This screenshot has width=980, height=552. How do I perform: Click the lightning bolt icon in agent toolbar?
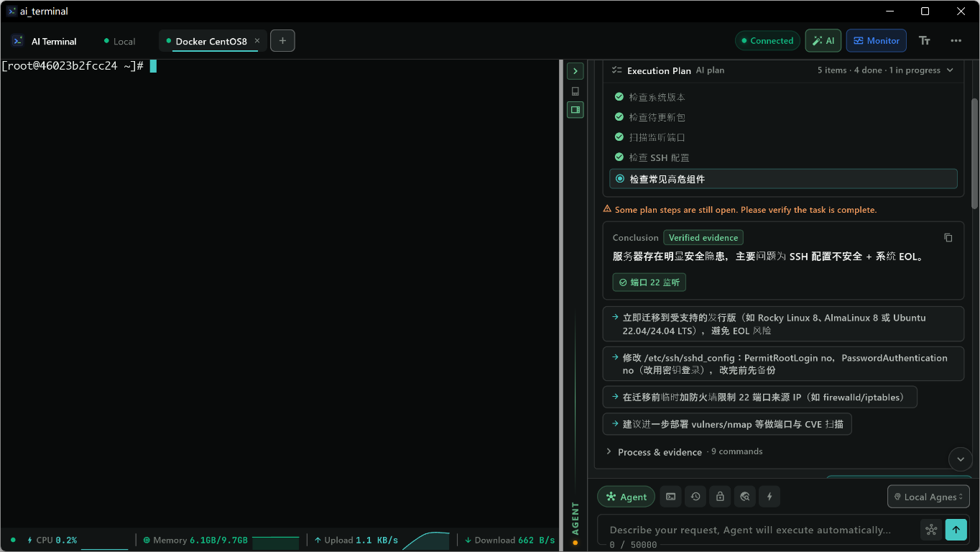coord(769,497)
